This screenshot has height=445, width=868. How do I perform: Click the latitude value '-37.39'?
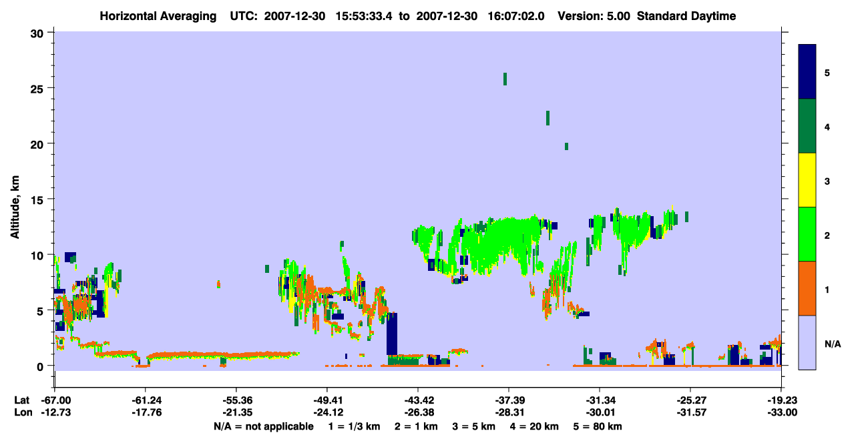(x=508, y=400)
